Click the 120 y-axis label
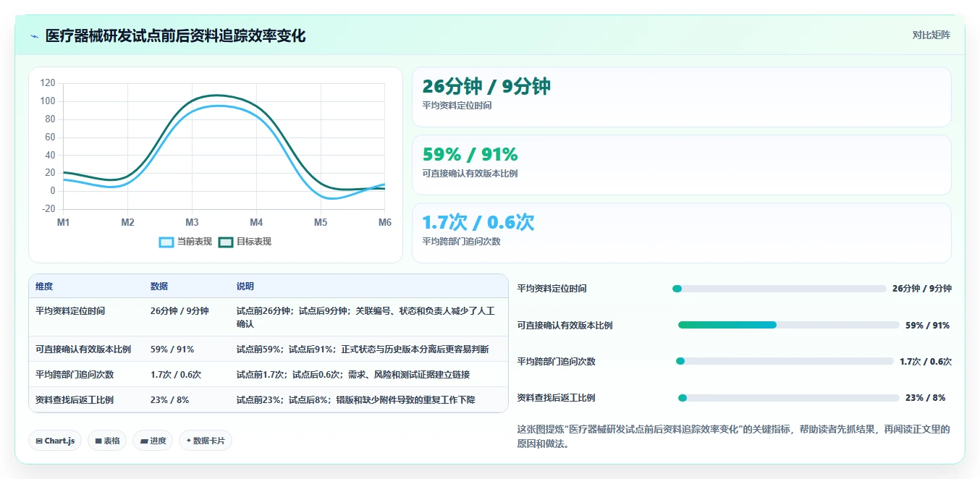The height and width of the screenshot is (479, 980). click(x=48, y=83)
